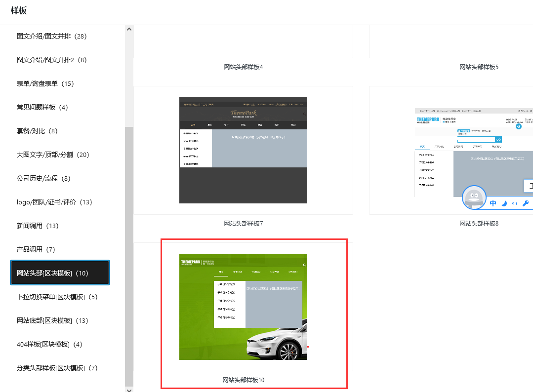Go to 套餐/对比 (8) category
533x392 pixels.
point(37,131)
